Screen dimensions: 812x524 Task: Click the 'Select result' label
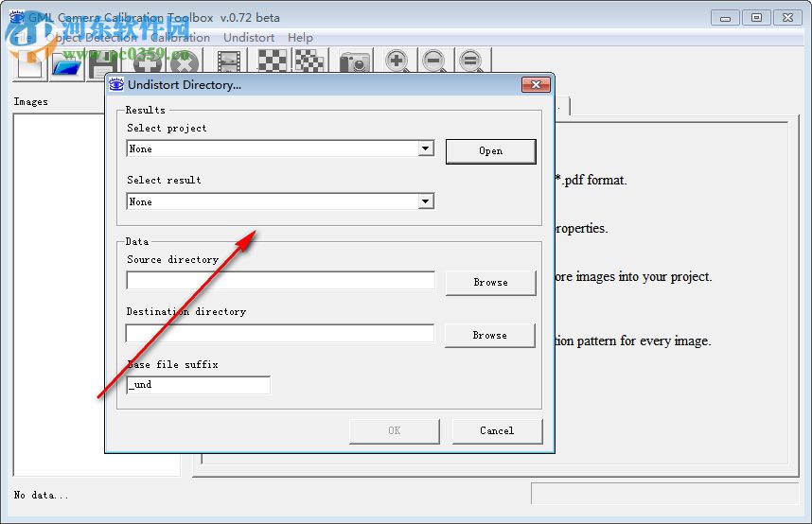pos(164,181)
